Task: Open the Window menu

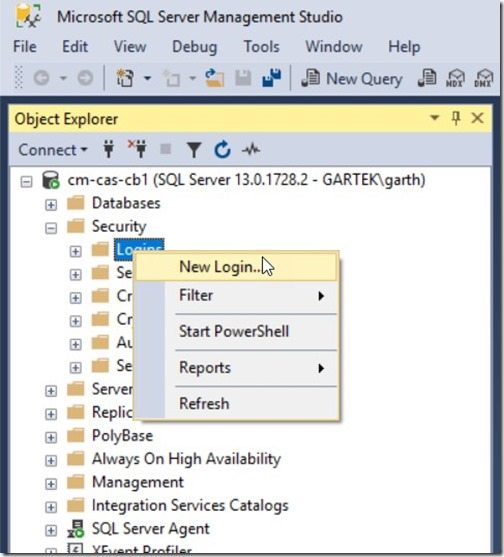Action: pos(334,47)
